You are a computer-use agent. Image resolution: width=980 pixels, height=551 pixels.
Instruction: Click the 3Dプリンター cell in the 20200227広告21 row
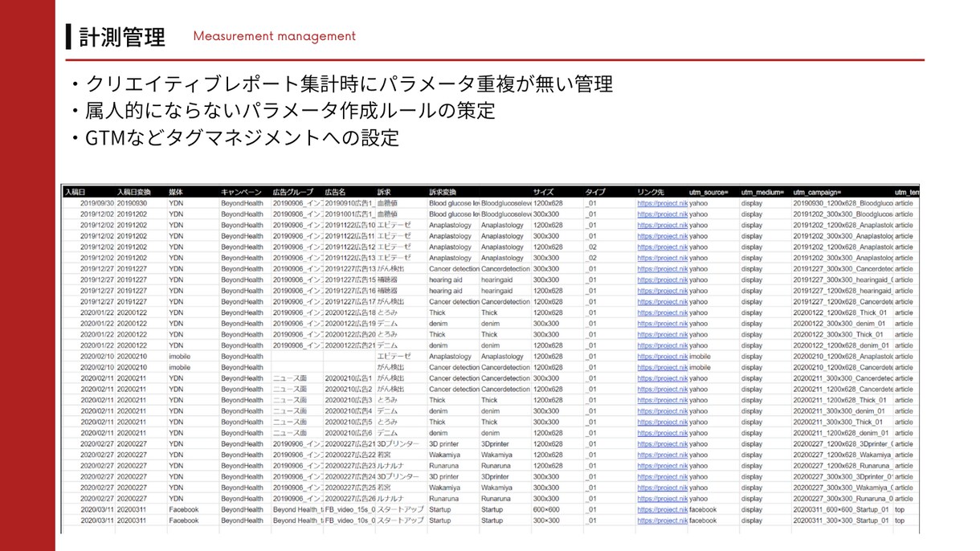398,443
